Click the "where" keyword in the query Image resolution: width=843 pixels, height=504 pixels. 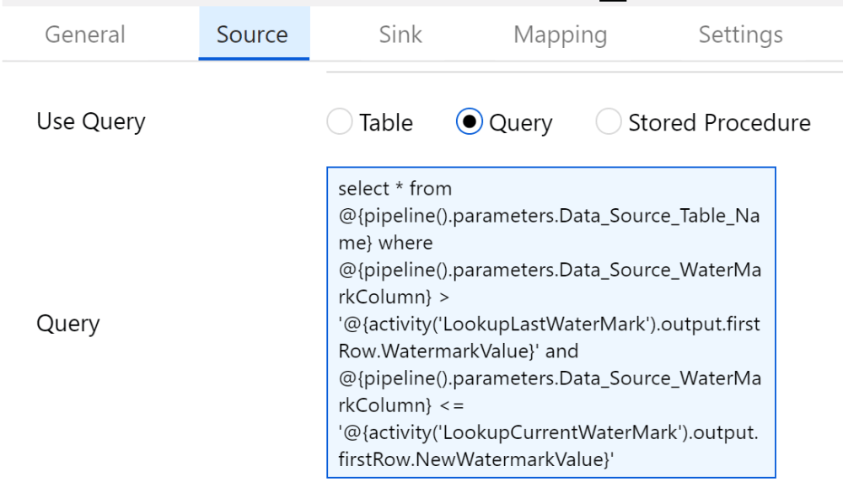coord(405,243)
